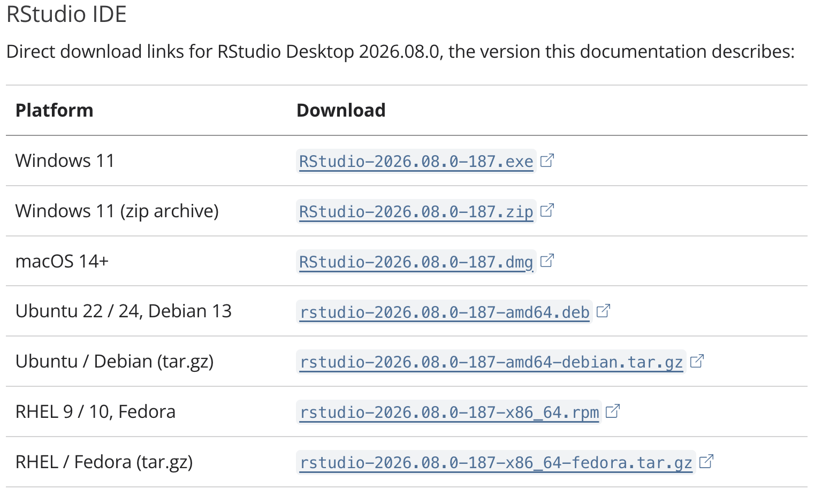Click the Platform column header

pos(55,110)
